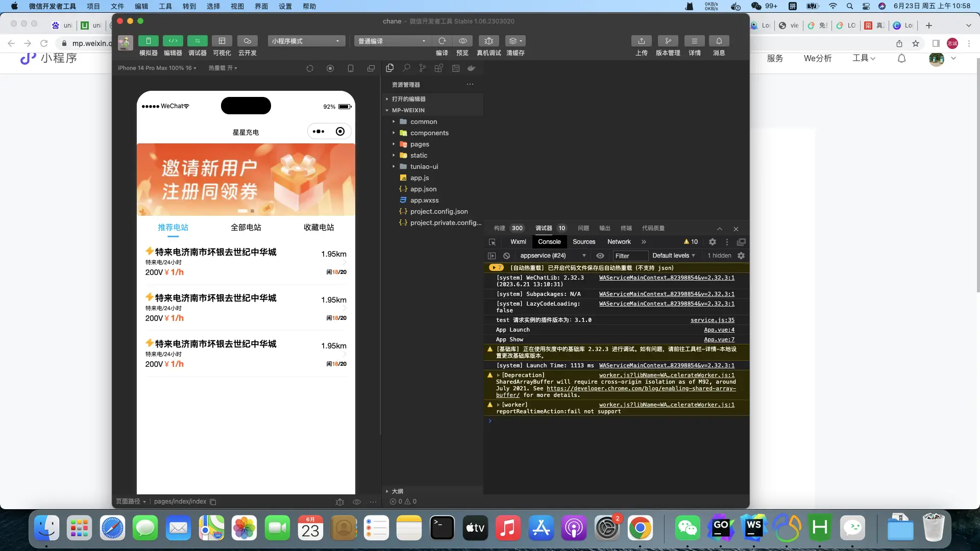Expand the pages folder
980x551 pixels.
click(433, 144)
